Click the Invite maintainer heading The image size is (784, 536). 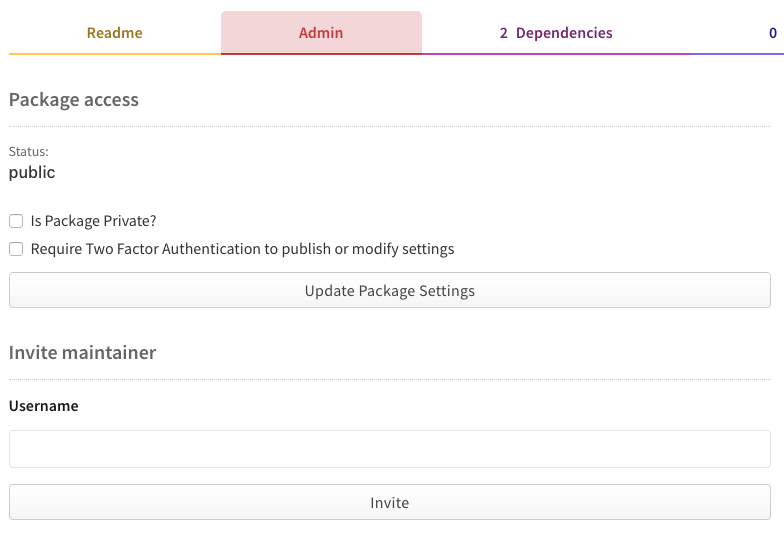[x=83, y=353]
